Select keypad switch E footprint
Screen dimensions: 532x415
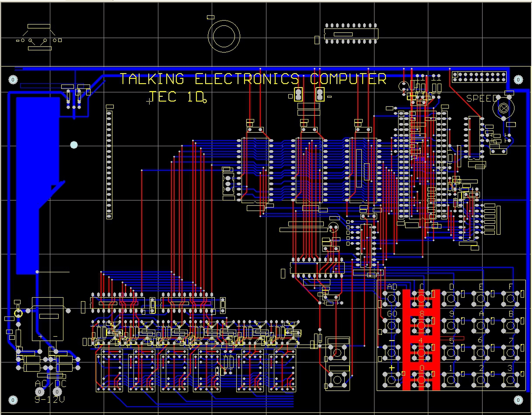[x=481, y=299]
